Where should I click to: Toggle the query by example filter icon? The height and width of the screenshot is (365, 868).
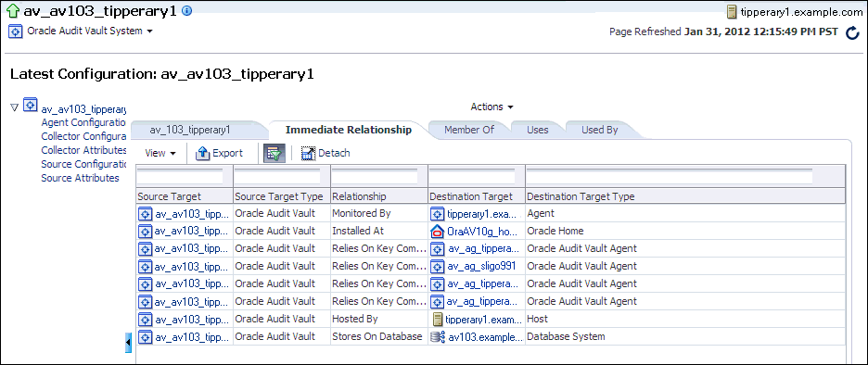click(274, 153)
